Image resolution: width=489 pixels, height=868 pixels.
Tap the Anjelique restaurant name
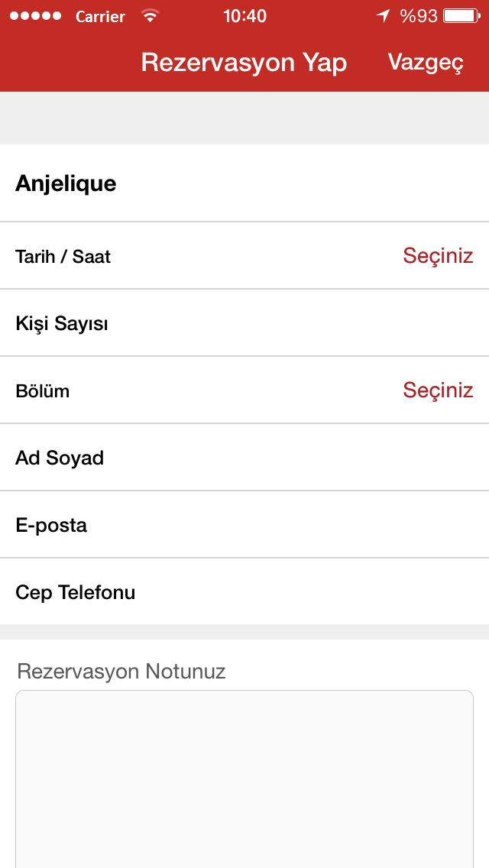point(66,183)
